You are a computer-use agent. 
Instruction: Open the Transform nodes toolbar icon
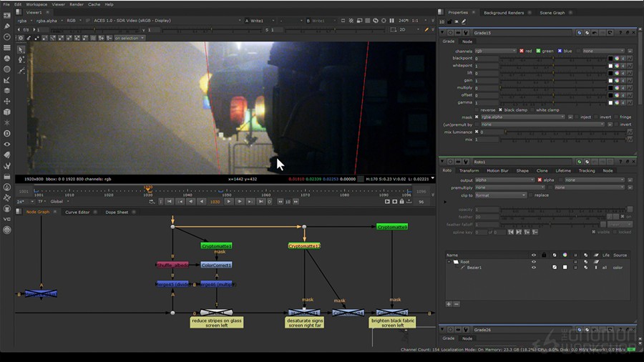point(7,101)
